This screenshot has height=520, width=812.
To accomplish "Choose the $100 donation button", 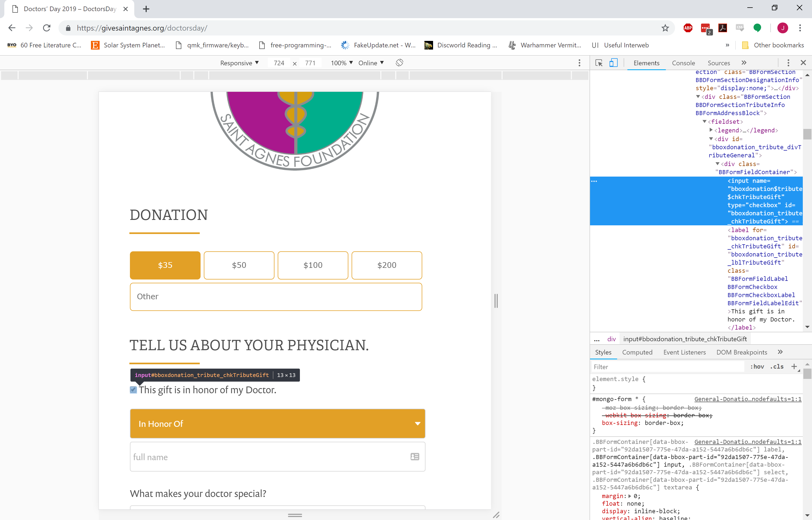I will (x=313, y=265).
